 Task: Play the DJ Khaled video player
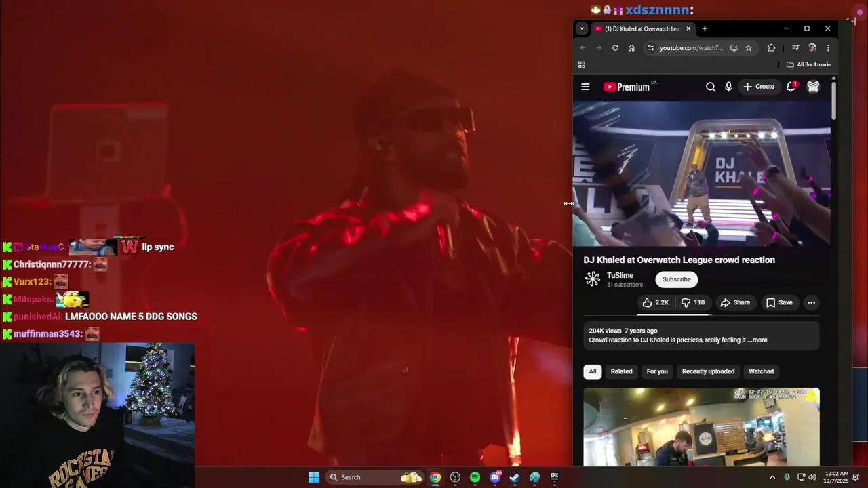point(702,174)
